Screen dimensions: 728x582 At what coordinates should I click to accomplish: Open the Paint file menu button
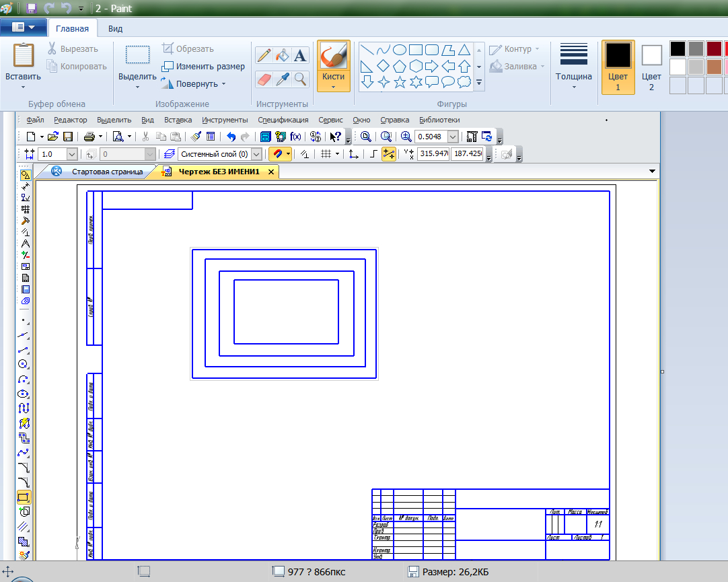(24, 28)
